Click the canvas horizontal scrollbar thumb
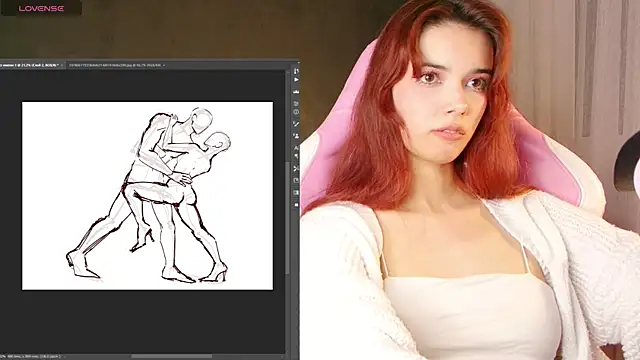The width and height of the screenshot is (640, 360). [x=171, y=356]
